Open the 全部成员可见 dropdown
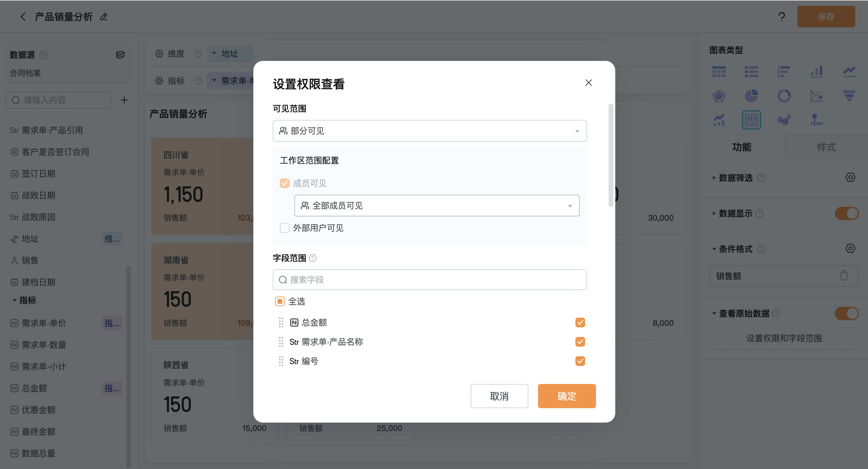This screenshot has height=469, width=868. coord(437,205)
